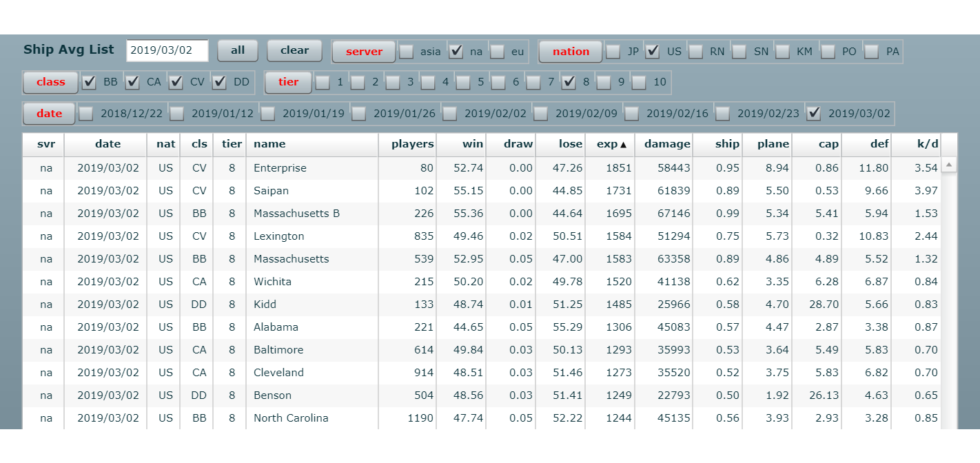Image resolution: width=980 pixels, height=463 pixels.
Task: Sort table by damage column header
Action: 666,144
